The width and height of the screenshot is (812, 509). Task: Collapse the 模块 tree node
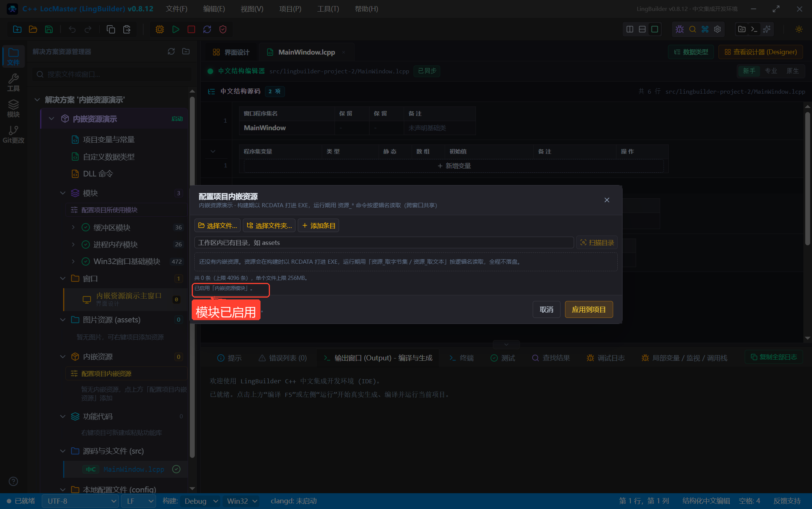[63, 193]
